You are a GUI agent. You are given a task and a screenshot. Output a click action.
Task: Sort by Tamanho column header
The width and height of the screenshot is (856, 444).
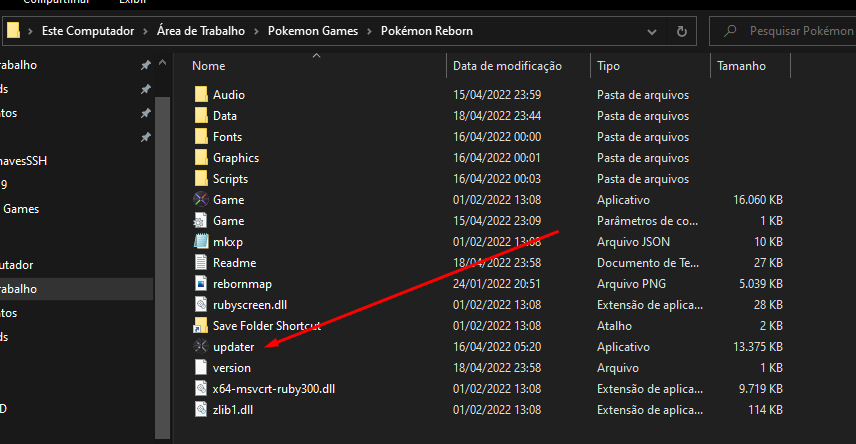click(741, 66)
